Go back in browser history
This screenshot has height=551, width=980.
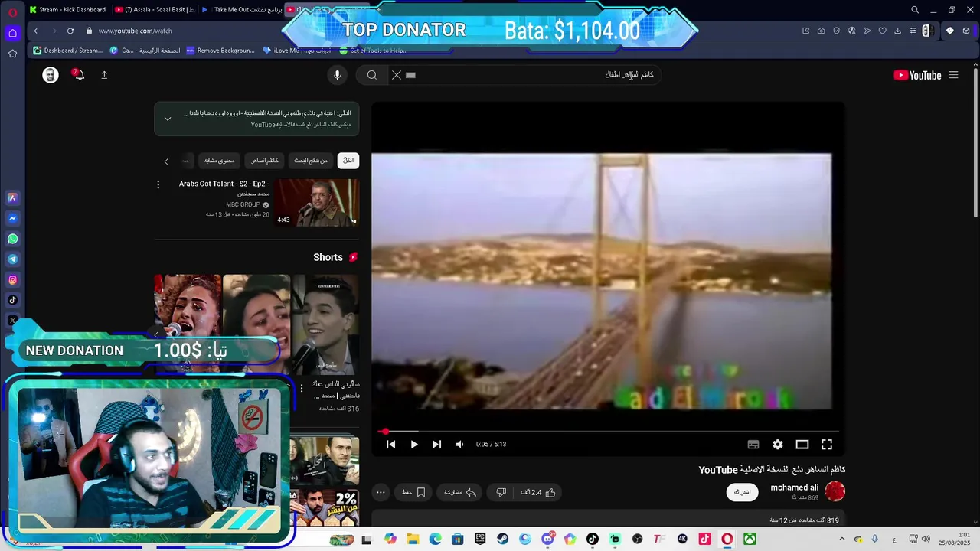click(35, 31)
